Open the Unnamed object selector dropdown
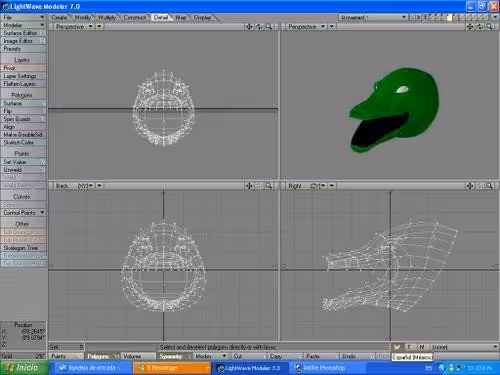This screenshot has width=500, height=375. coord(373,17)
